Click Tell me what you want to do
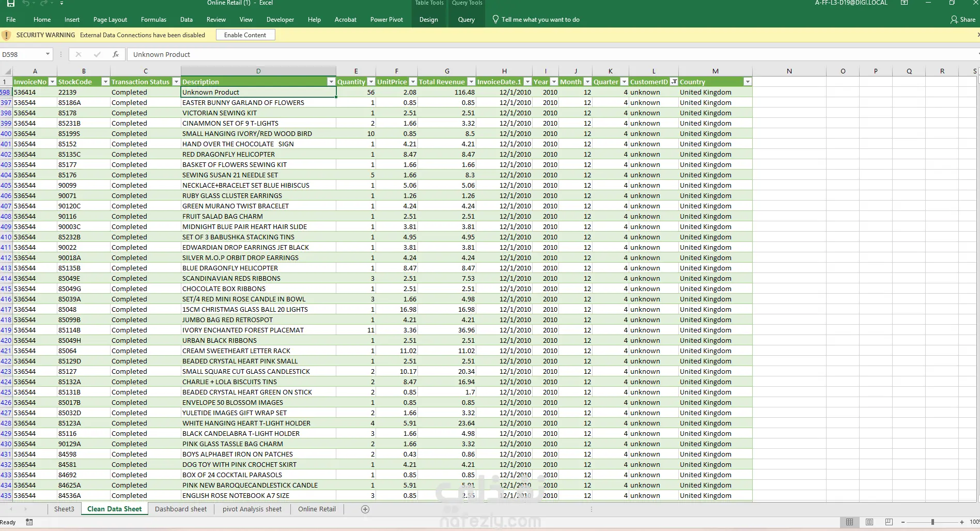The image size is (980, 531). pyautogui.click(x=540, y=20)
